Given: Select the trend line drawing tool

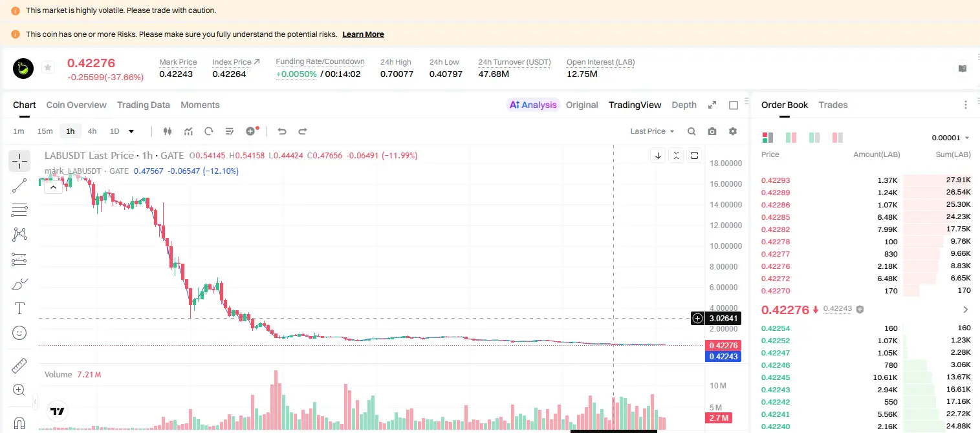Looking at the screenshot, I should (19, 185).
